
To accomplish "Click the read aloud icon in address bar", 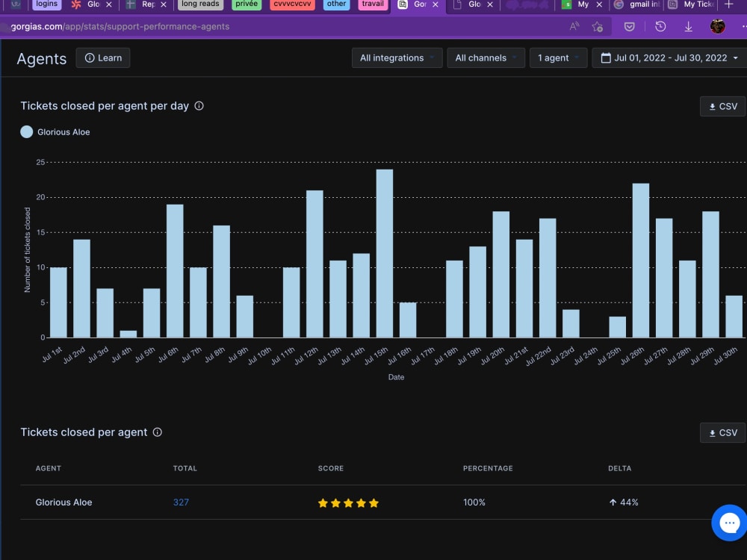I will pos(574,27).
